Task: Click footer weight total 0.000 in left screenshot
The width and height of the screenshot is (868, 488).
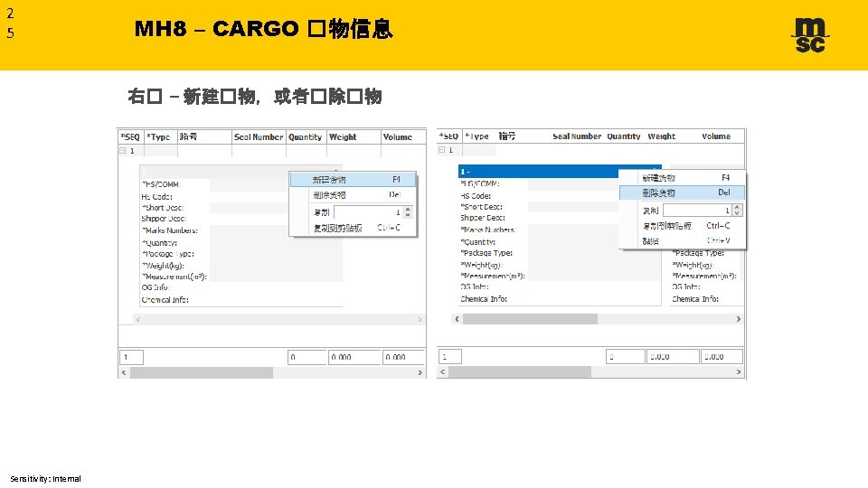Action: click(x=354, y=358)
